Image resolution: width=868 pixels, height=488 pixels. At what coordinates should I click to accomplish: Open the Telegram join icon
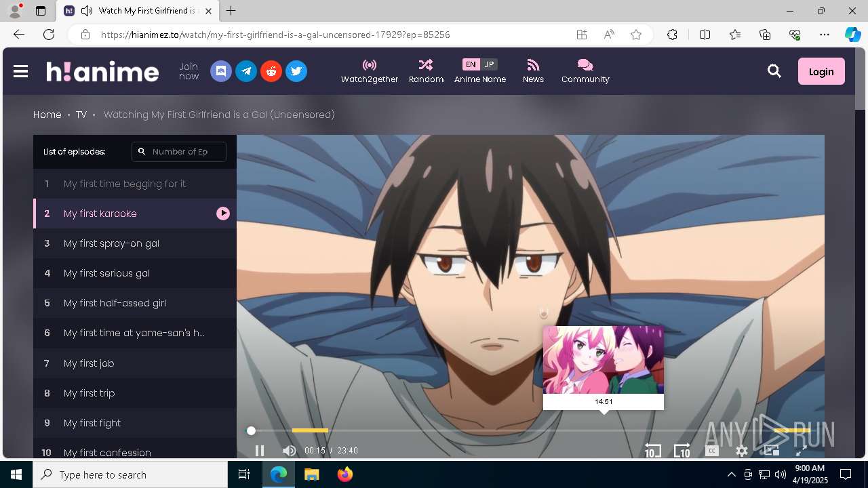click(246, 71)
